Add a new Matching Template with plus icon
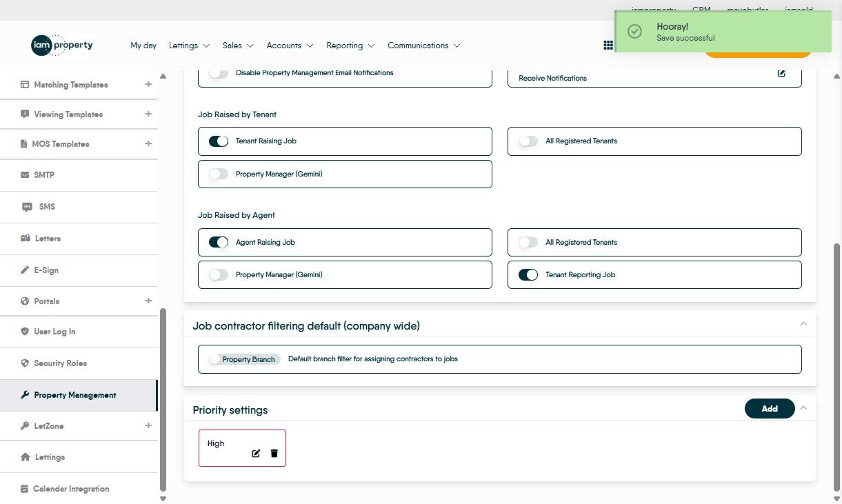842x504 pixels. coord(148,85)
